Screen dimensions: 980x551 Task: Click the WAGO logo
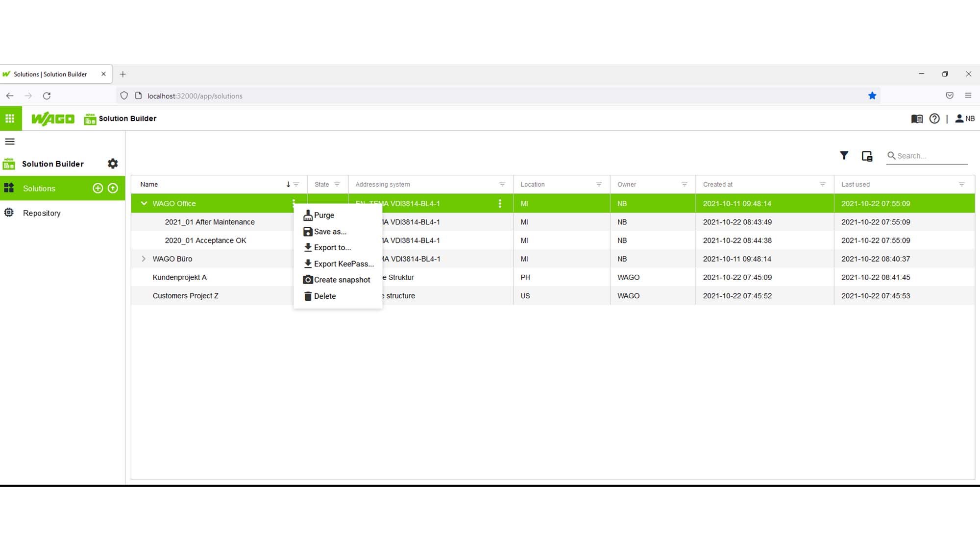[53, 119]
